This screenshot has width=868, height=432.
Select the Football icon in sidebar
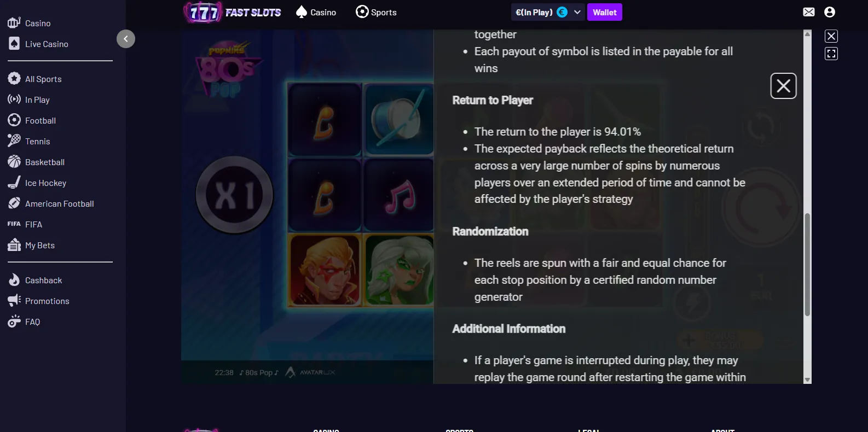tap(14, 120)
